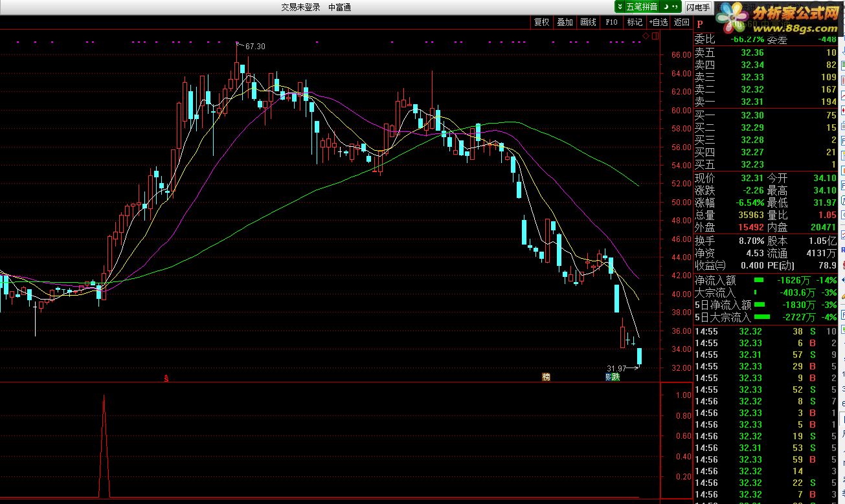Select the 画线 drawing tool
This screenshot has height=504, width=845.
[589, 22]
